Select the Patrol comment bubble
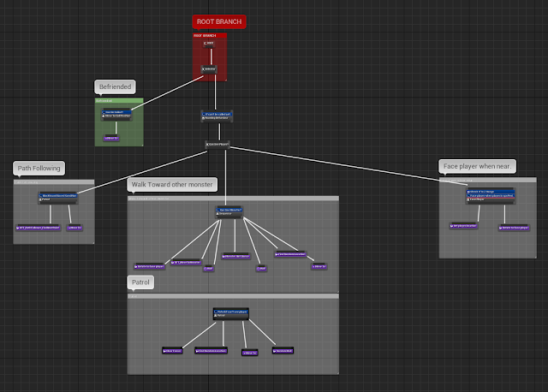 [140, 282]
